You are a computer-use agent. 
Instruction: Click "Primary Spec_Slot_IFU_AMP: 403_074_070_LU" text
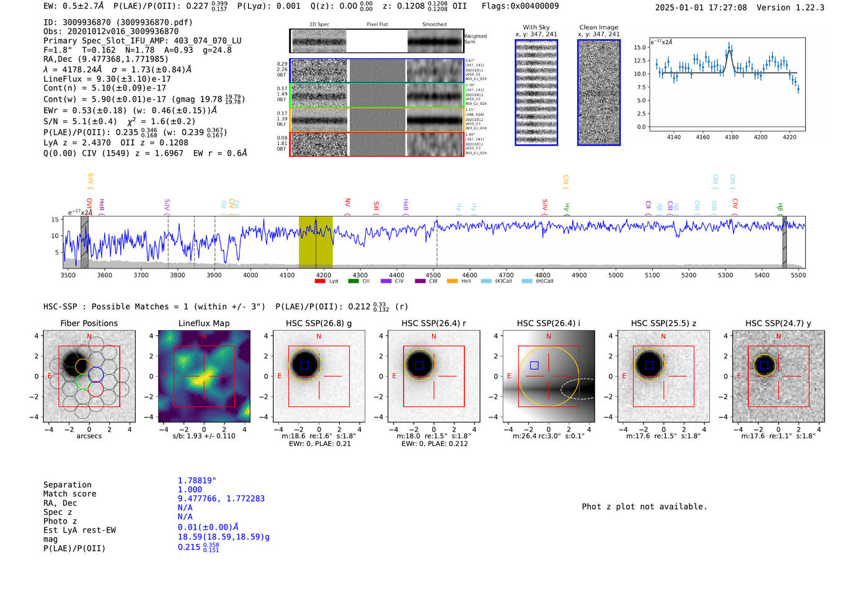pyautogui.click(x=143, y=41)
